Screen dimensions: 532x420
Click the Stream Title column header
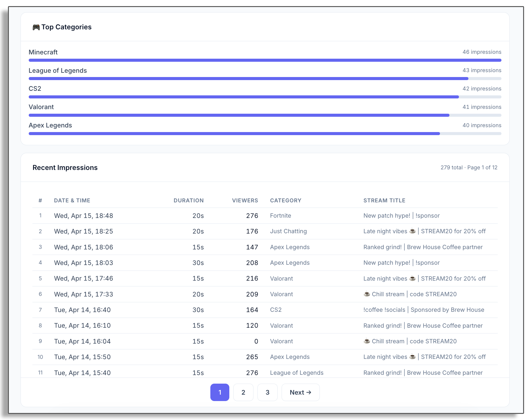coord(384,201)
